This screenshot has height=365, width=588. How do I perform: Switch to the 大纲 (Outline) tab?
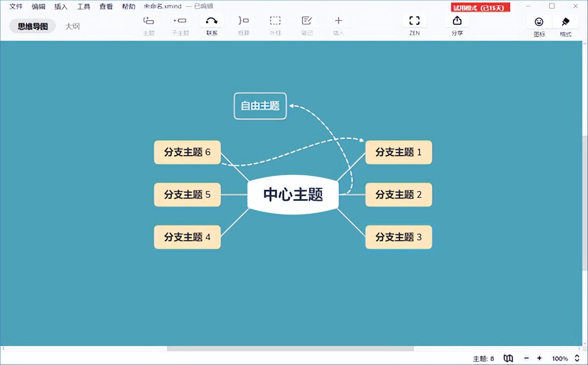click(72, 26)
